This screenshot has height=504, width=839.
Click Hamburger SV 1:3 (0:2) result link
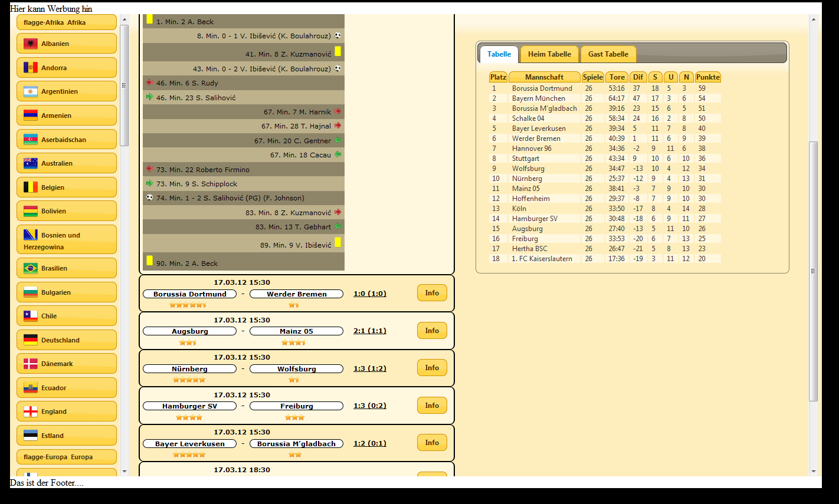click(x=369, y=406)
